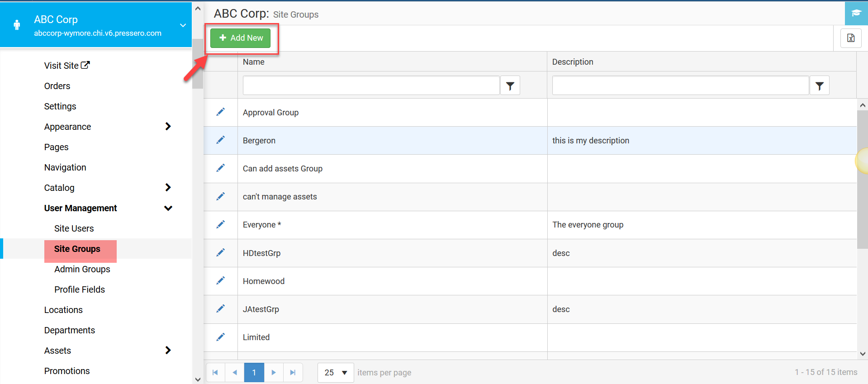Select the 'Can add assets Group' cell

coord(392,169)
